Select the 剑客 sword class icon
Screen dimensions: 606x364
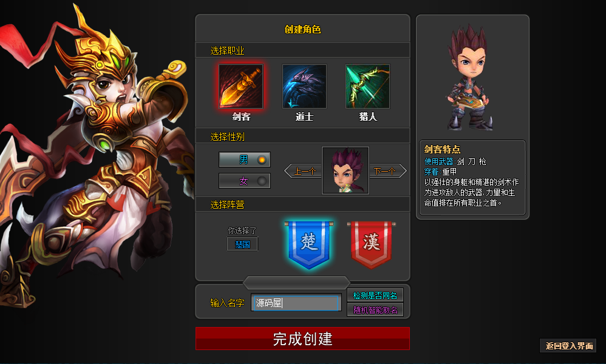(241, 86)
